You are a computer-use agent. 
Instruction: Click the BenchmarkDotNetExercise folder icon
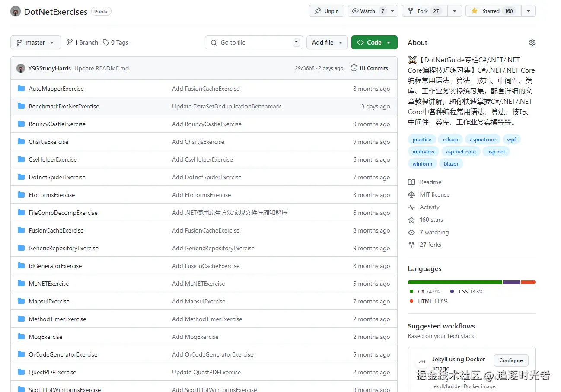pos(21,106)
